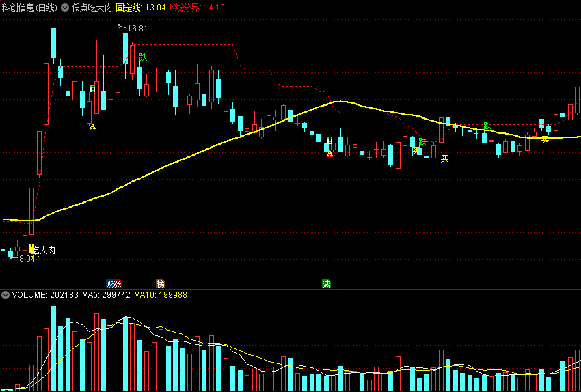The image size is (581, 392).
Task: Click the K线分界: 14.10 value label
Action: (x=197, y=8)
